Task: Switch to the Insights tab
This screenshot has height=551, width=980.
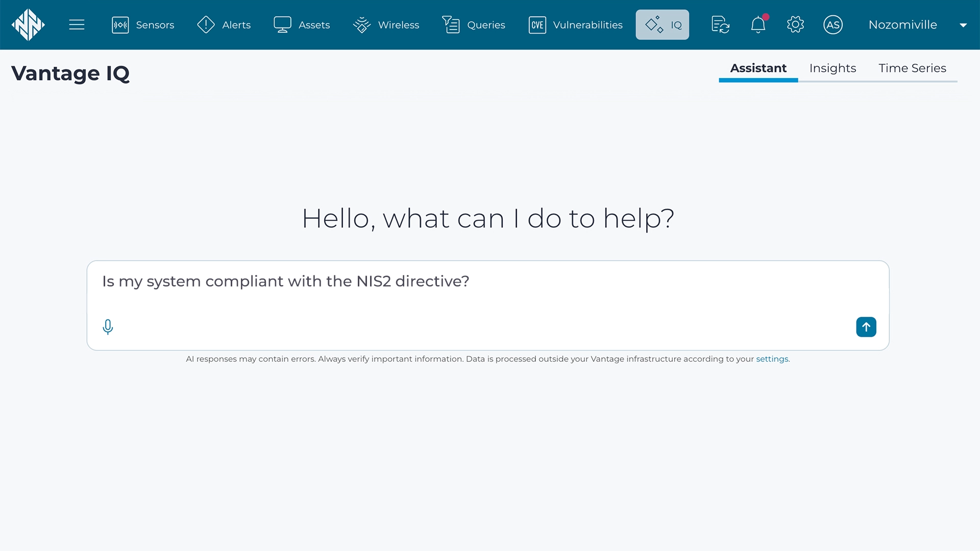Action: (832, 68)
